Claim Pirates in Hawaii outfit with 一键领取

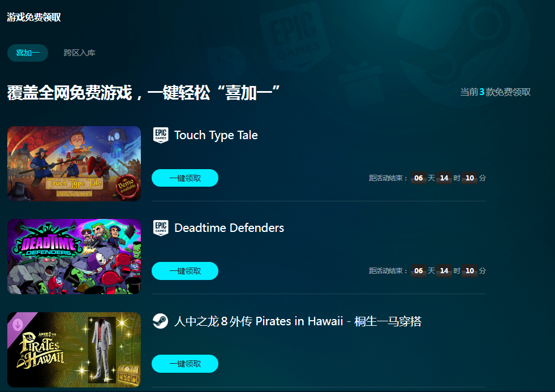point(185,364)
